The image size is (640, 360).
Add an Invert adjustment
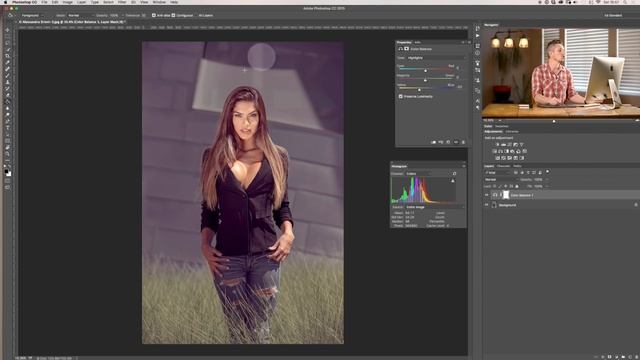click(x=498, y=158)
